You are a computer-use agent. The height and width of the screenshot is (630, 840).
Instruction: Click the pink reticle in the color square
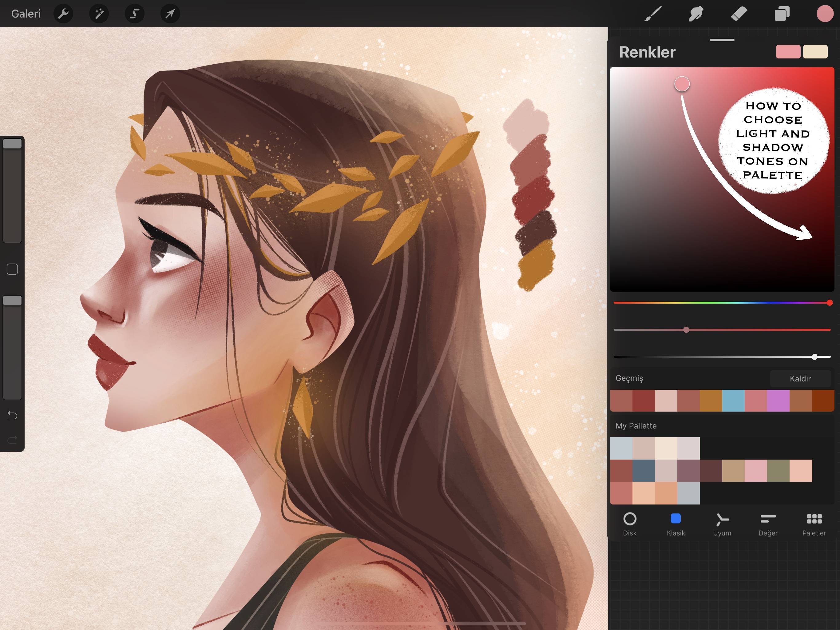pyautogui.click(x=682, y=84)
